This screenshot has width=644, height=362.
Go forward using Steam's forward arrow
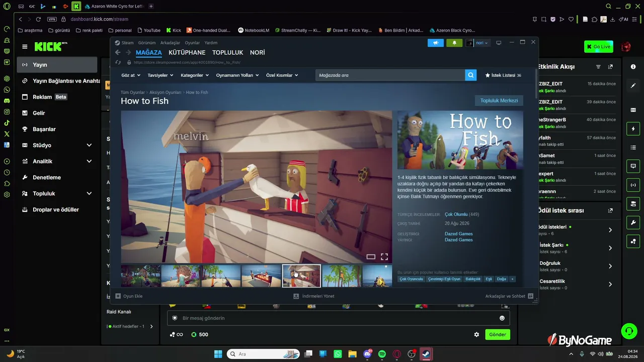pos(128,52)
